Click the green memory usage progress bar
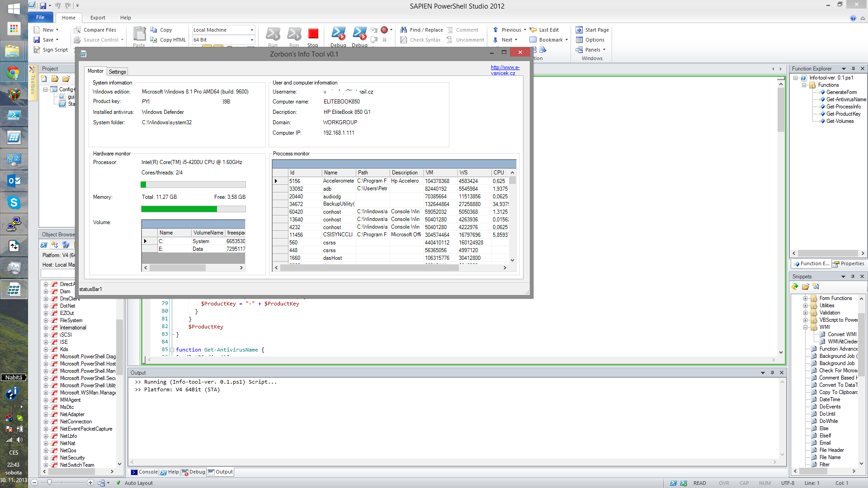Viewport: 868px width, 488px height. 193,209
